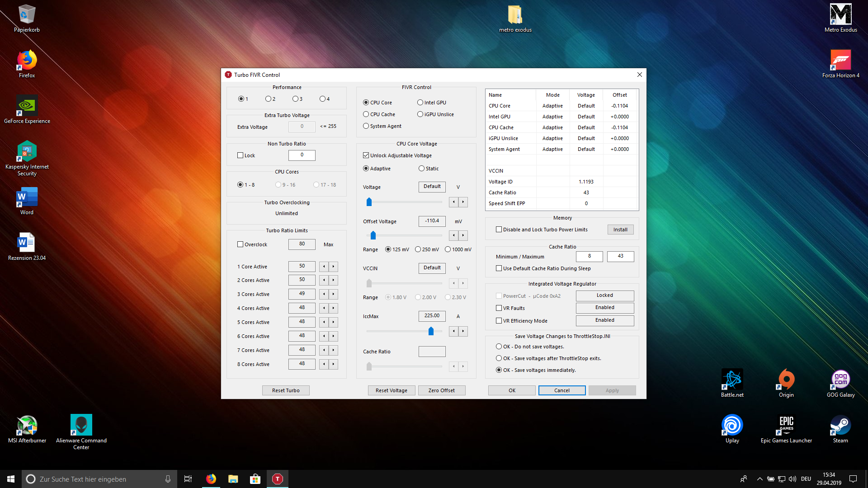Viewport: 868px width, 488px height.
Task: Raise IccMax with its right arrow button
Action: click(463, 331)
